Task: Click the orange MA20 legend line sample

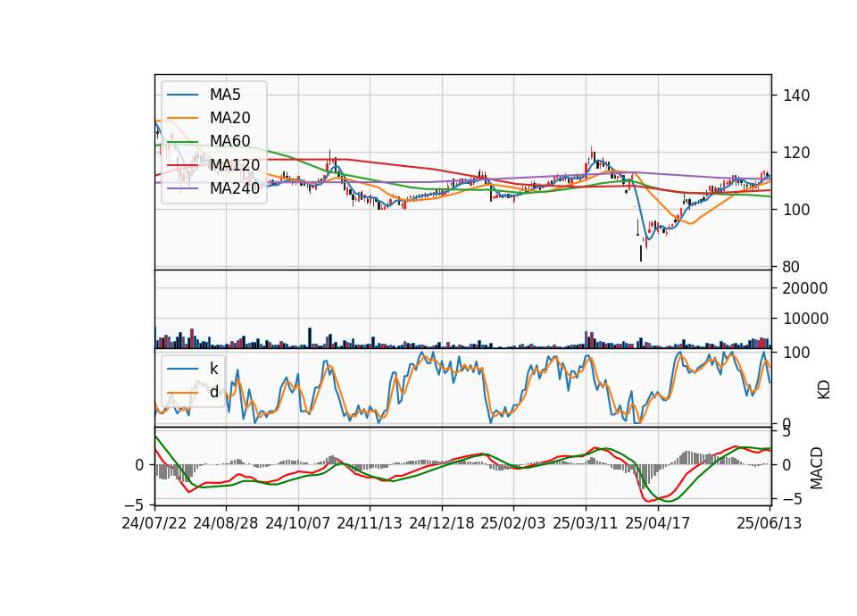Action: tap(182, 118)
